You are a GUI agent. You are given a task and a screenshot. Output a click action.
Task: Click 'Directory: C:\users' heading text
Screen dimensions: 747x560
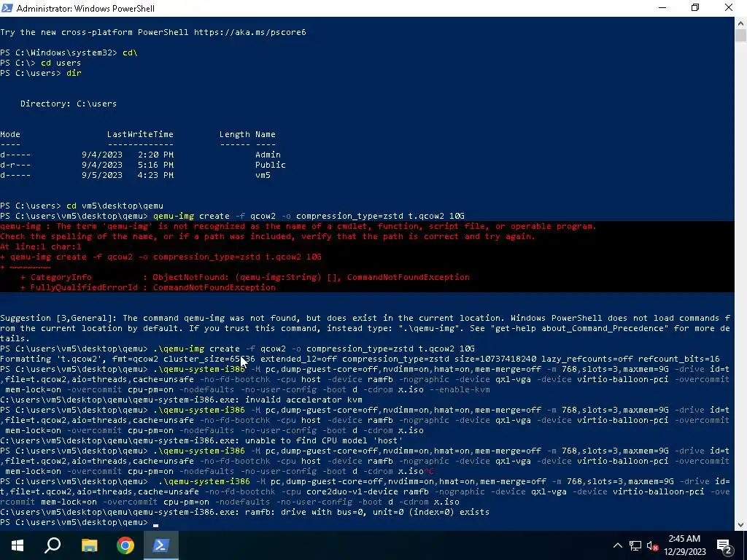(69, 104)
